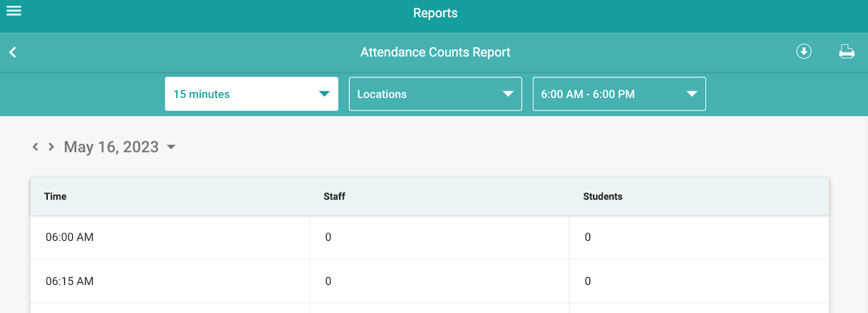Click the students count for 06:15 AM
Screen dimensions: 868x313
tap(588, 281)
